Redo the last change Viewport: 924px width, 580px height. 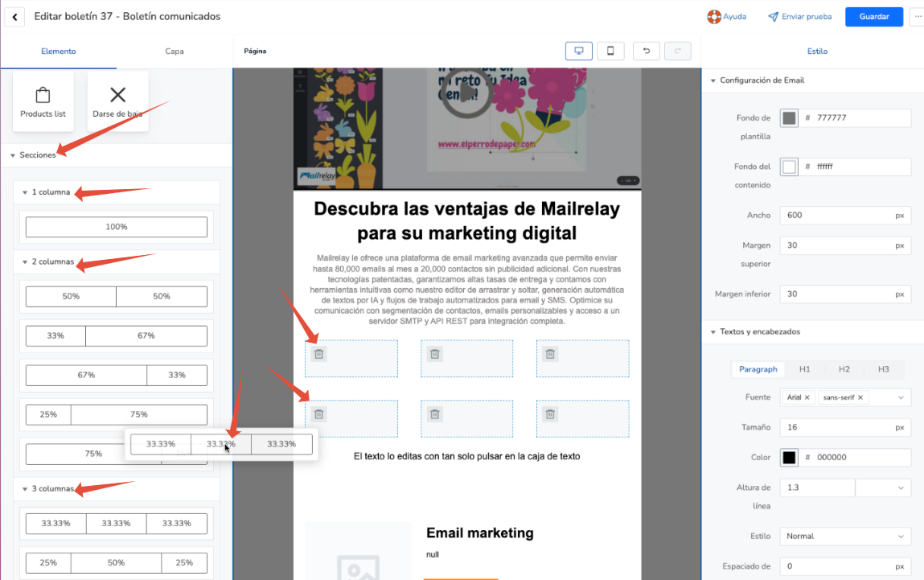678,51
